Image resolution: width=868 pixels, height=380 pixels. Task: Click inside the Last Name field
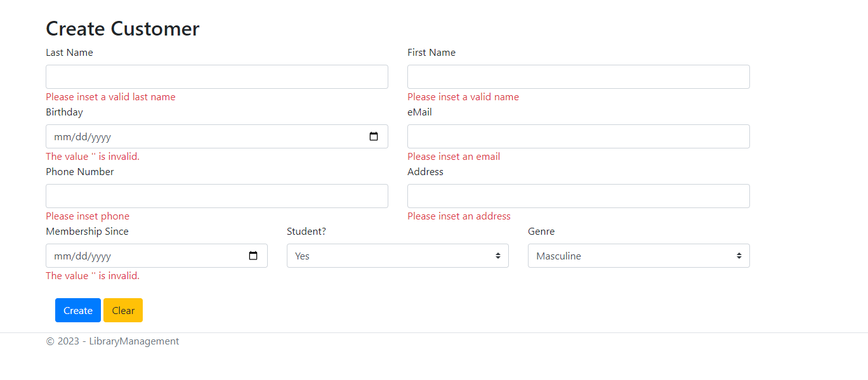pos(216,76)
